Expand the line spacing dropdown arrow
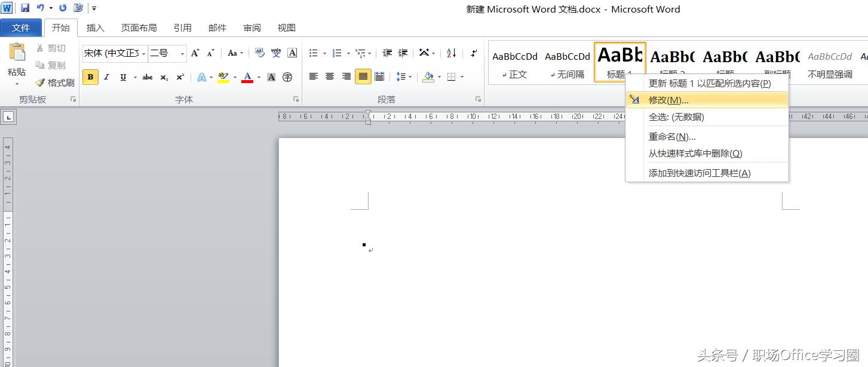 [410, 77]
